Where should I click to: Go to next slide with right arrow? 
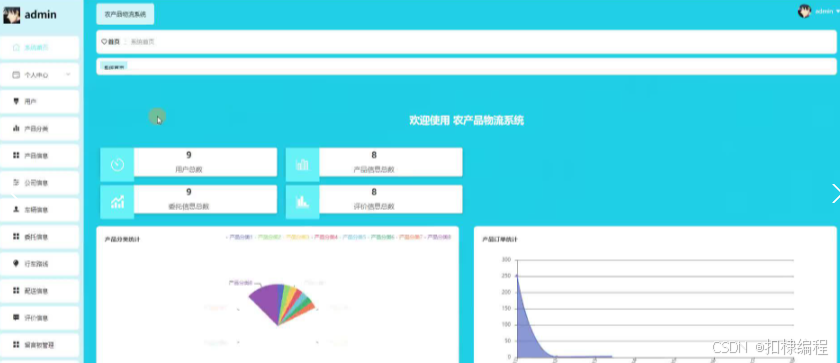(x=835, y=193)
